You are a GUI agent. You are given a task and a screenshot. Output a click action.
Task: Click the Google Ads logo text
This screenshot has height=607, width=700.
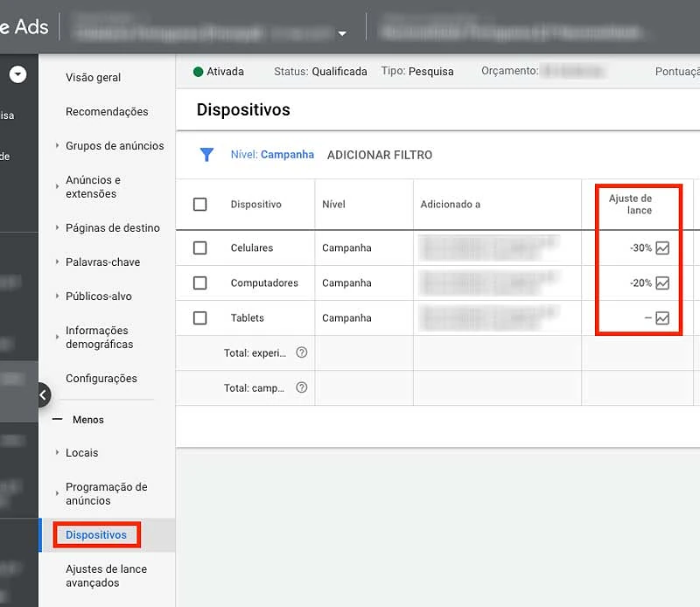point(24,27)
